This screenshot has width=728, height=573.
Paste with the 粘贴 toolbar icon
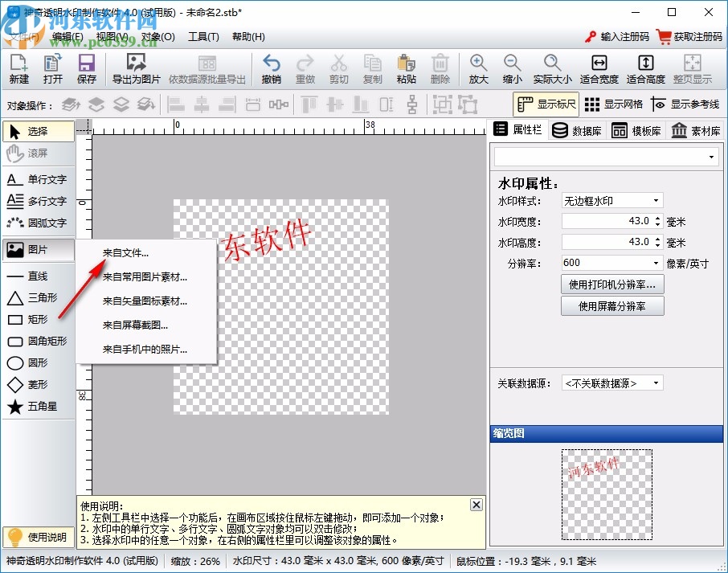point(407,69)
